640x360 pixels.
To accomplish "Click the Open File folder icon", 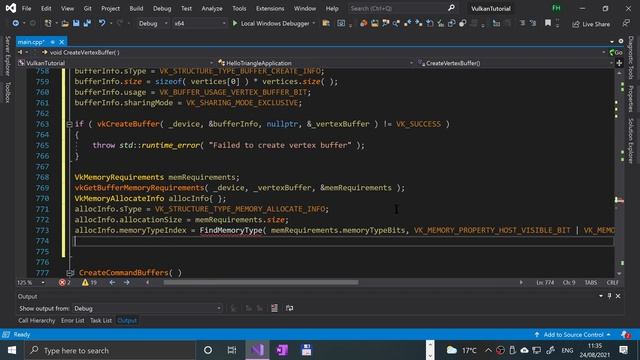I will (x=65, y=23).
